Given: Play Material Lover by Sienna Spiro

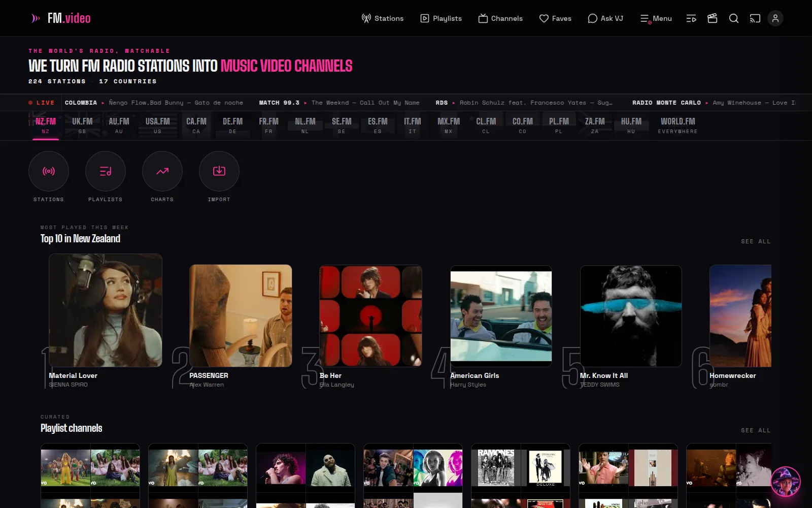Looking at the screenshot, I should pyautogui.click(x=106, y=310).
